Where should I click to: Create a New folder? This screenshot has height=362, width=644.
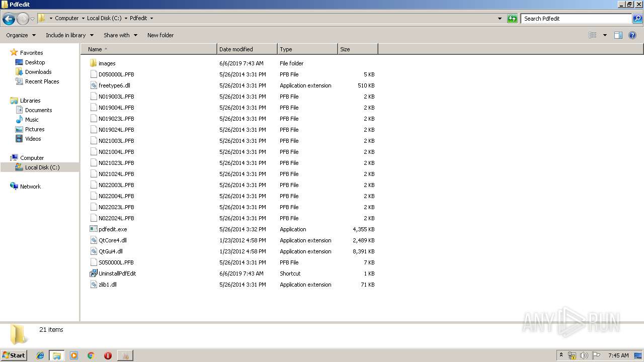(x=160, y=35)
